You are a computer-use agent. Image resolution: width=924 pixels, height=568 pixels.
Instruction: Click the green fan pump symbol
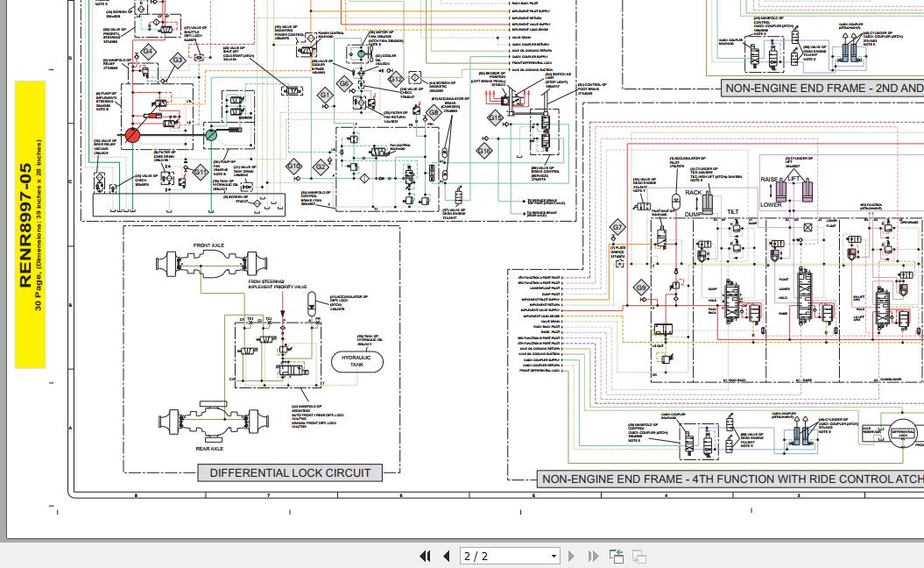(x=211, y=135)
